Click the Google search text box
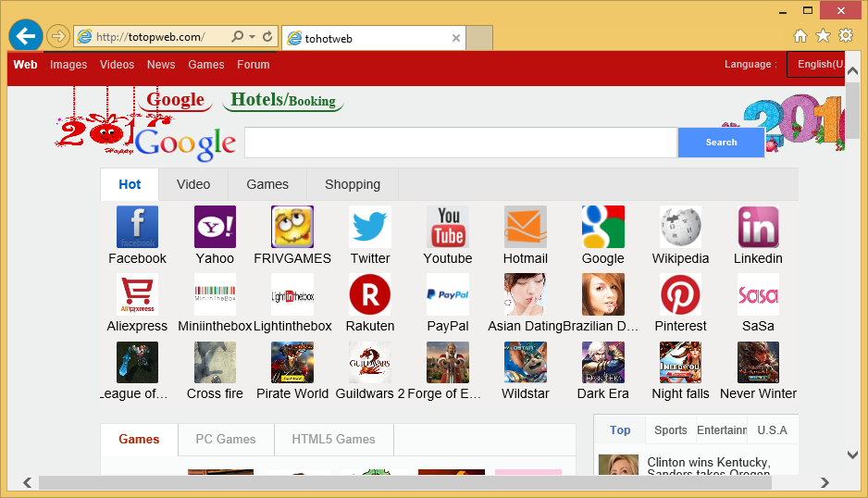The width and height of the screenshot is (868, 498). 461,143
